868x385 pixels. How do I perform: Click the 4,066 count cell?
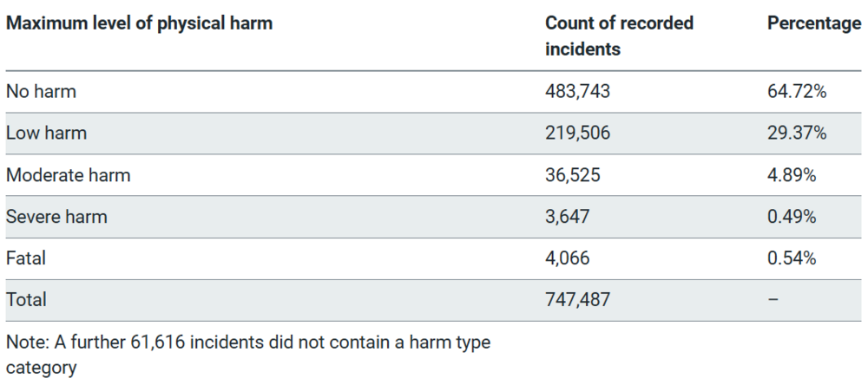click(x=568, y=258)
